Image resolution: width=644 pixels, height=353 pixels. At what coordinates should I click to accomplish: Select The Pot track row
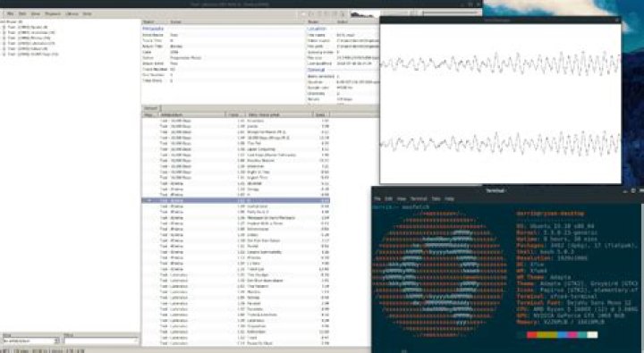click(x=236, y=144)
